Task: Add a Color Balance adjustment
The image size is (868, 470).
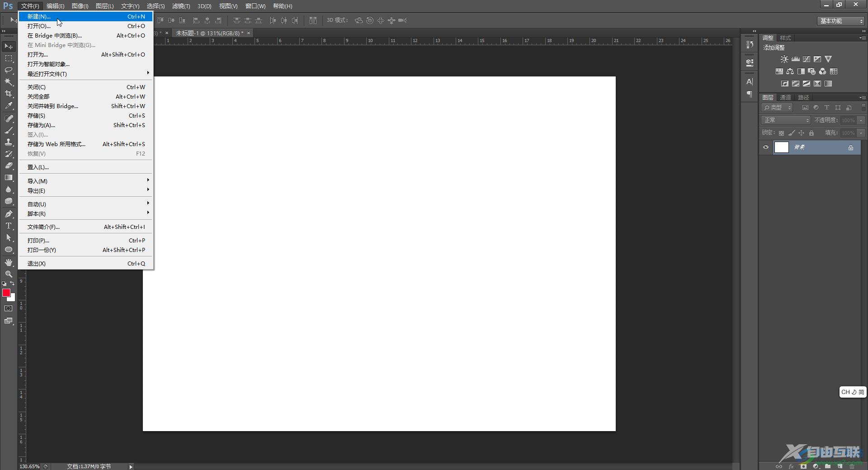Action: click(790, 71)
